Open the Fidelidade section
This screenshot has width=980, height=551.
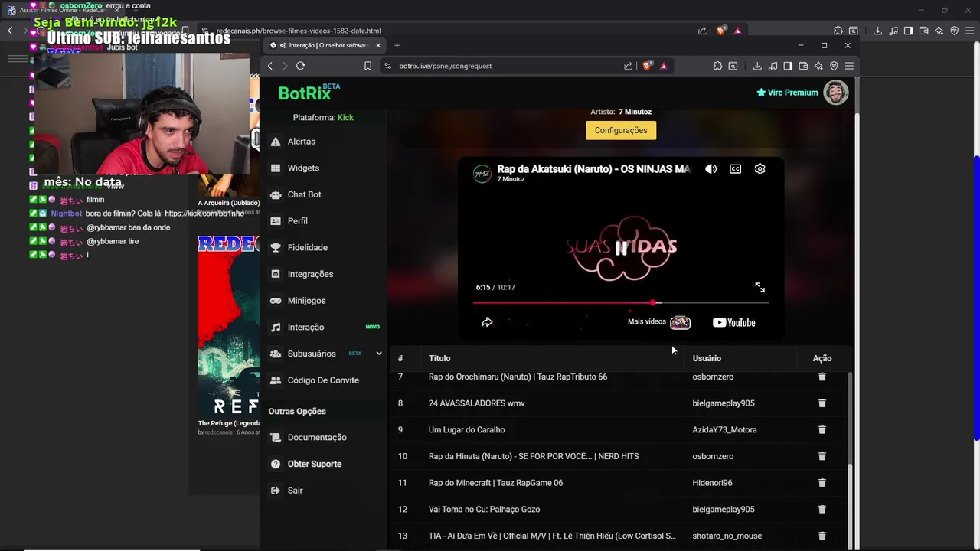pyautogui.click(x=307, y=248)
